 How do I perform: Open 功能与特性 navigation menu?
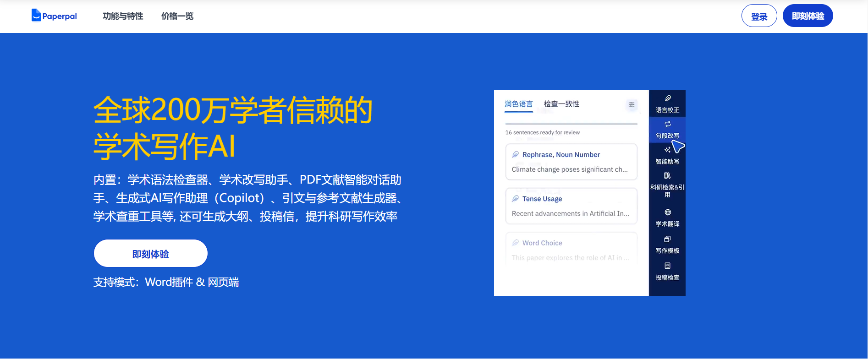tap(123, 16)
